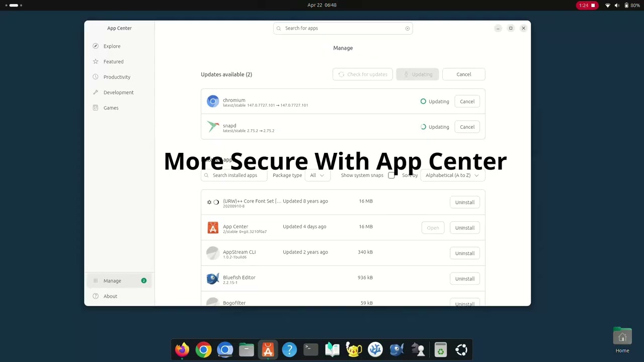The image size is (644, 362).
Task: Click the App Center orange bag icon in list
Action: (x=213, y=228)
